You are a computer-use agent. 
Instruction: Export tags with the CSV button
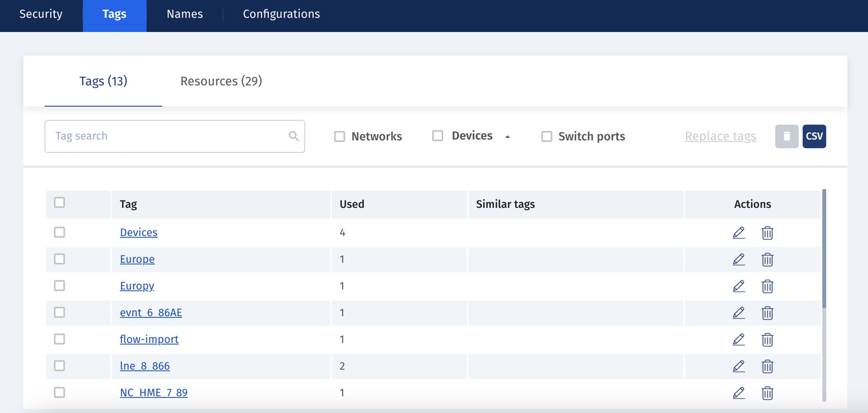coord(814,136)
